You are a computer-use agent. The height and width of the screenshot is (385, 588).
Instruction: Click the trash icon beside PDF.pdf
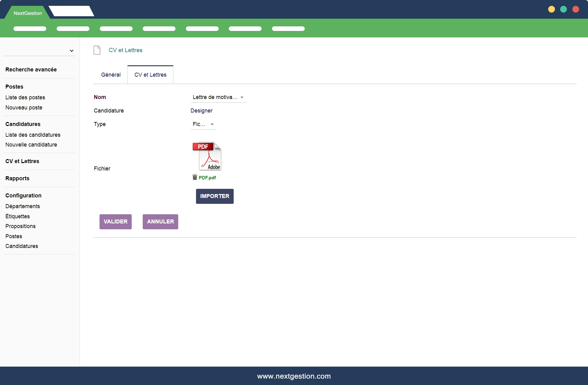pos(194,177)
